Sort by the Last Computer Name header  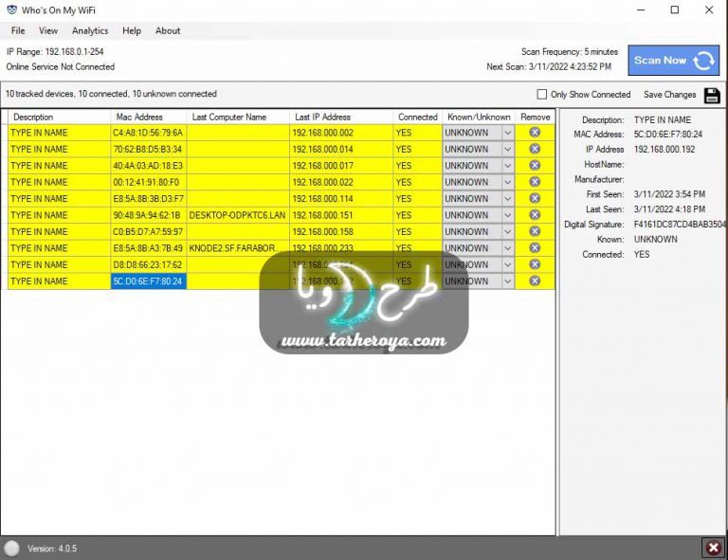pos(238,117)
